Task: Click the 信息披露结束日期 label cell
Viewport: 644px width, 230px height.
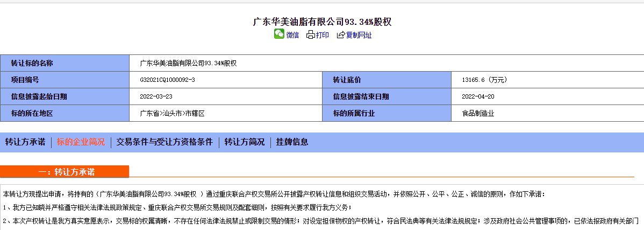Action: tap(387, 97)
